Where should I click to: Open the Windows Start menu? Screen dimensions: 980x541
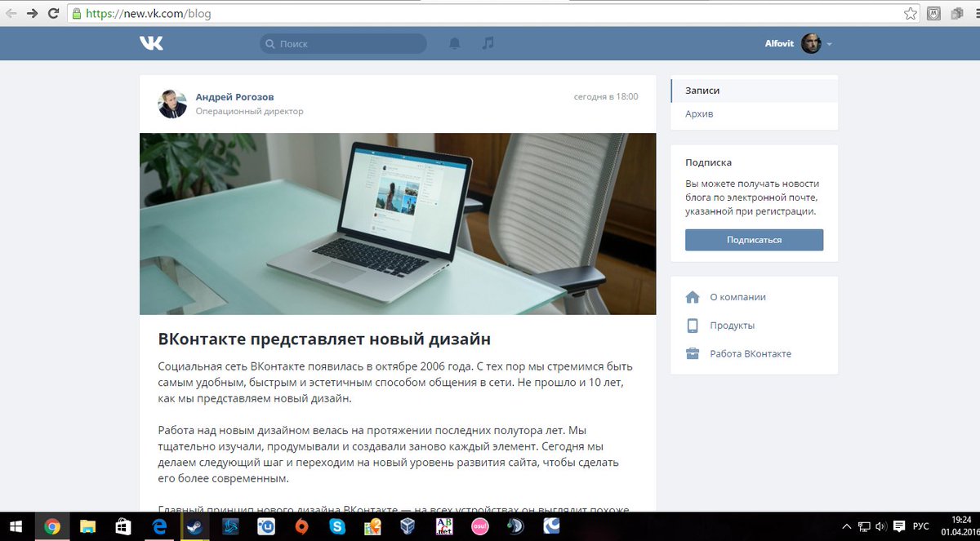pos(16,526)
